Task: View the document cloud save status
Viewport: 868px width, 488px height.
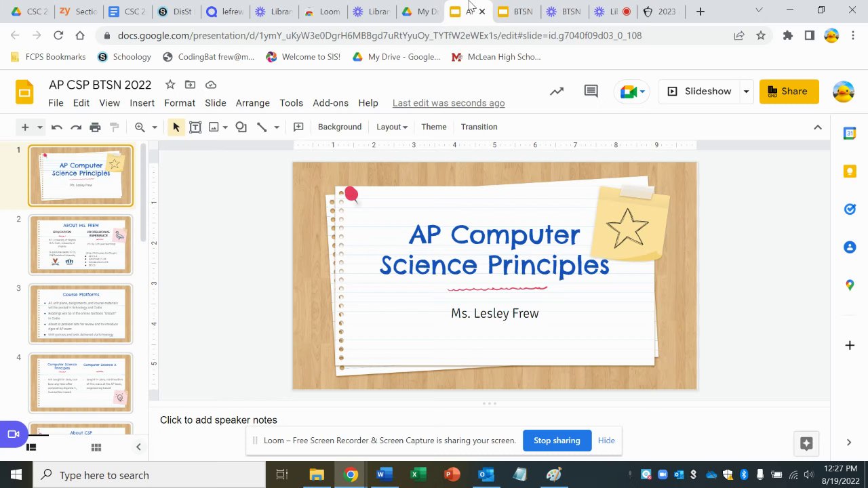Action: 211,85
